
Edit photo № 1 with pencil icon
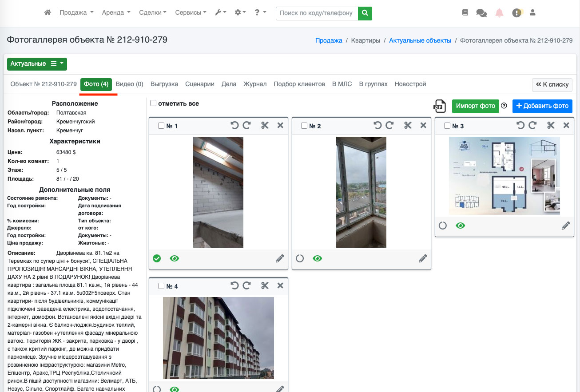[280, 258]
